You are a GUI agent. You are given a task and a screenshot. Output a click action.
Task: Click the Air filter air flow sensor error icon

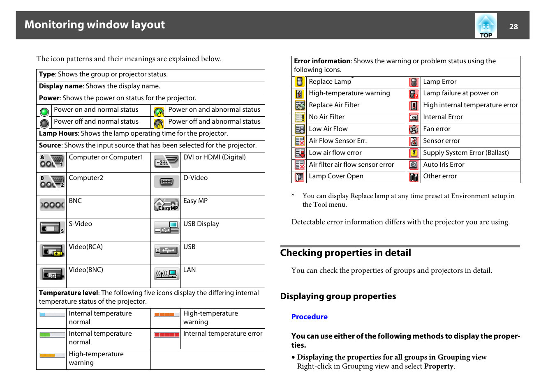(x=300, y=165)
